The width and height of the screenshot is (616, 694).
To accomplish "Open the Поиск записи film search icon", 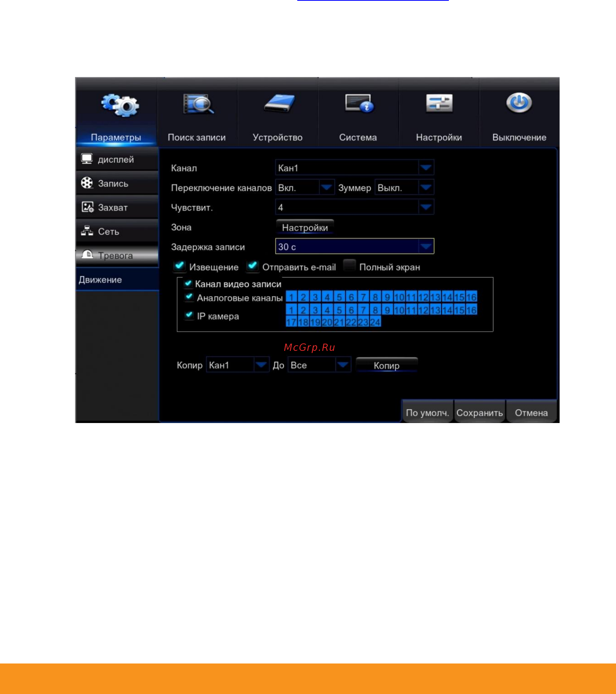I will tap(198, 103).
